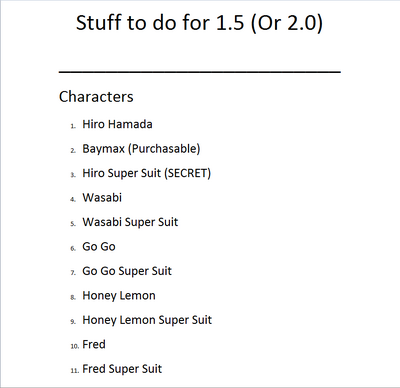Click the Go Go list item

pos(99,247)
